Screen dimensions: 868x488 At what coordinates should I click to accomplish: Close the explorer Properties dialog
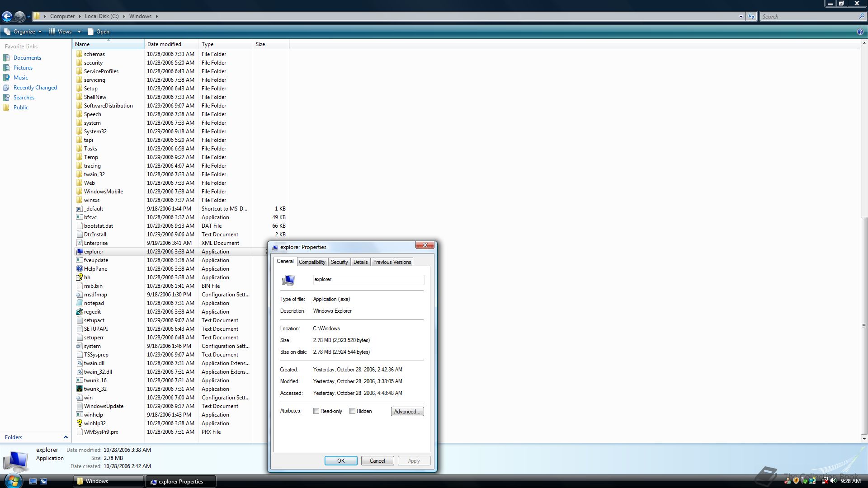point(425,245)
